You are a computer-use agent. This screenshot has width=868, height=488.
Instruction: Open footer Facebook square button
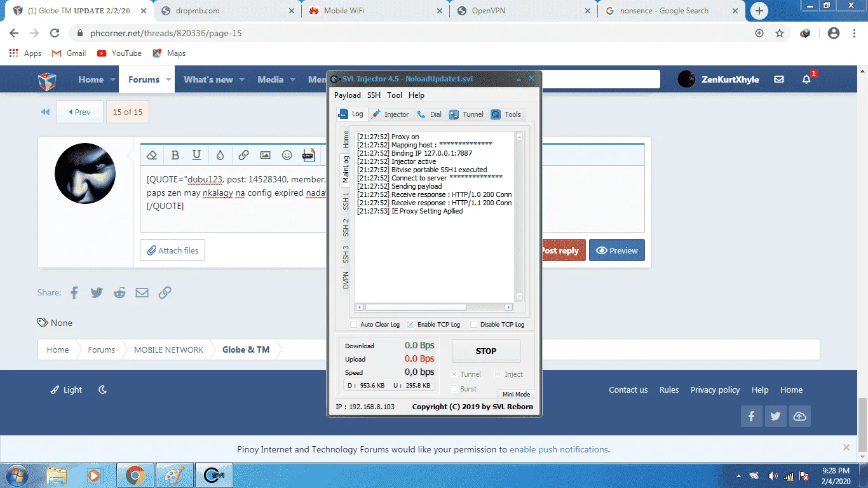[751, 416]
